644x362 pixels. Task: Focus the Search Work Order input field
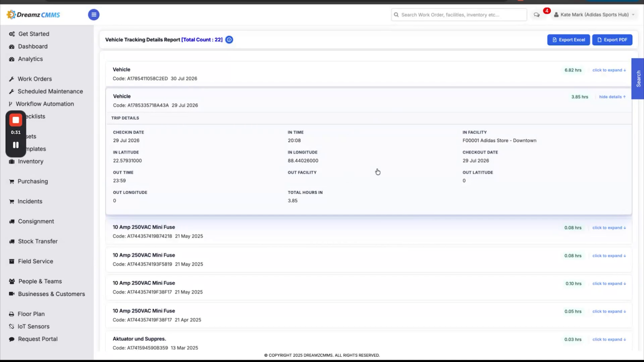pos(459,15)
